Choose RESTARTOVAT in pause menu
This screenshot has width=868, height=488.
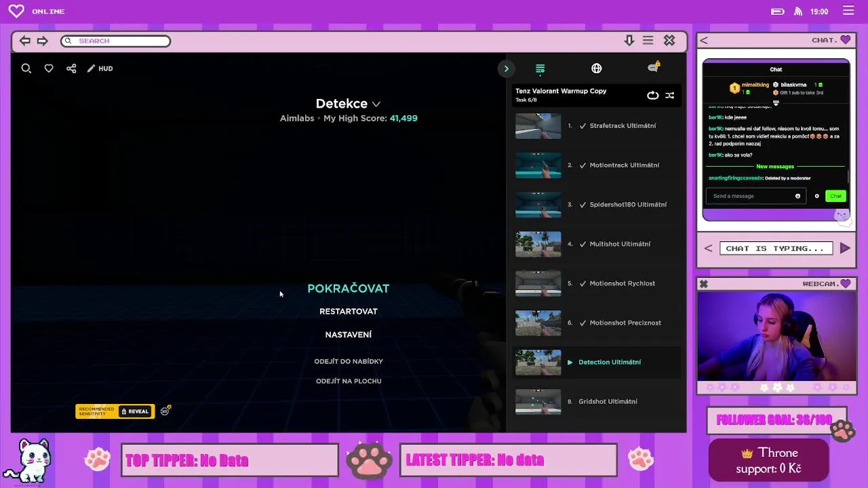(x=349, y=311)
